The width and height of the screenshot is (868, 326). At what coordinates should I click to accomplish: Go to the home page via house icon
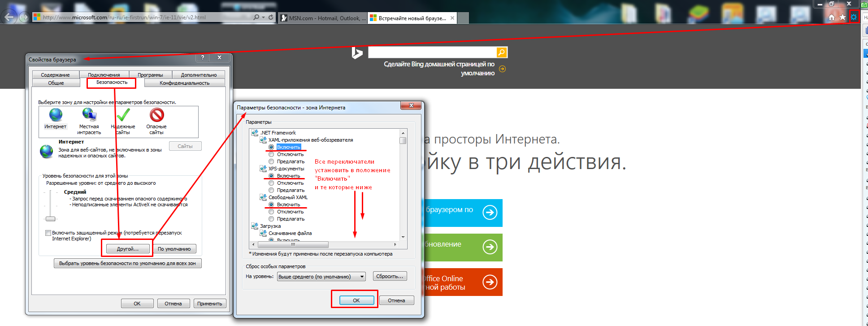(x=832, y=17)
